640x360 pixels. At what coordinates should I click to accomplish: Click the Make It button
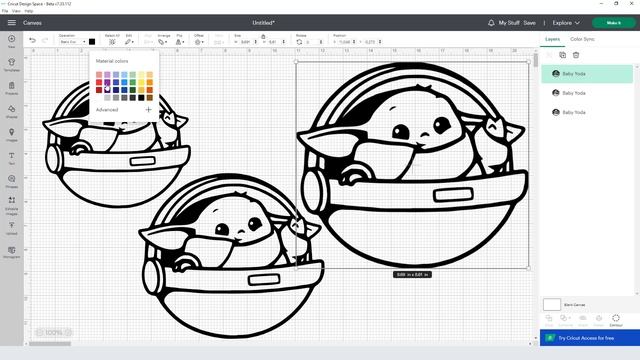(x=613, y=23)
